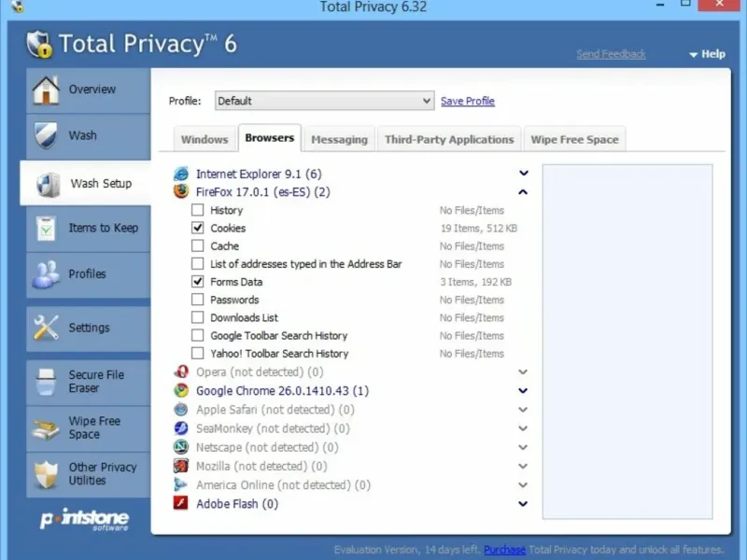The height and width of the screenshot is (560, 747).
Task: Click the Settings tools icon
Action: click(x=46, y=328)
